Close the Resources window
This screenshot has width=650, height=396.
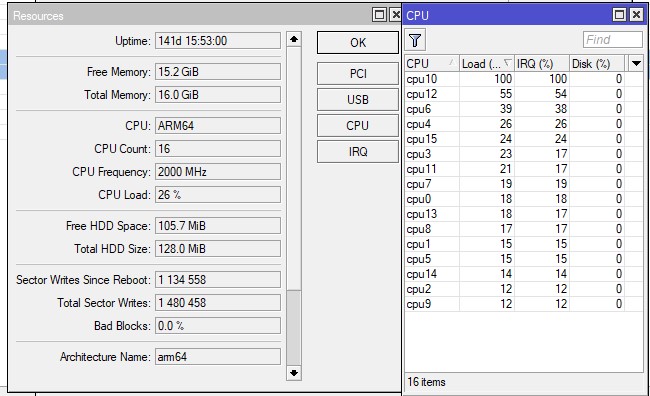click(x=396, y=15)
